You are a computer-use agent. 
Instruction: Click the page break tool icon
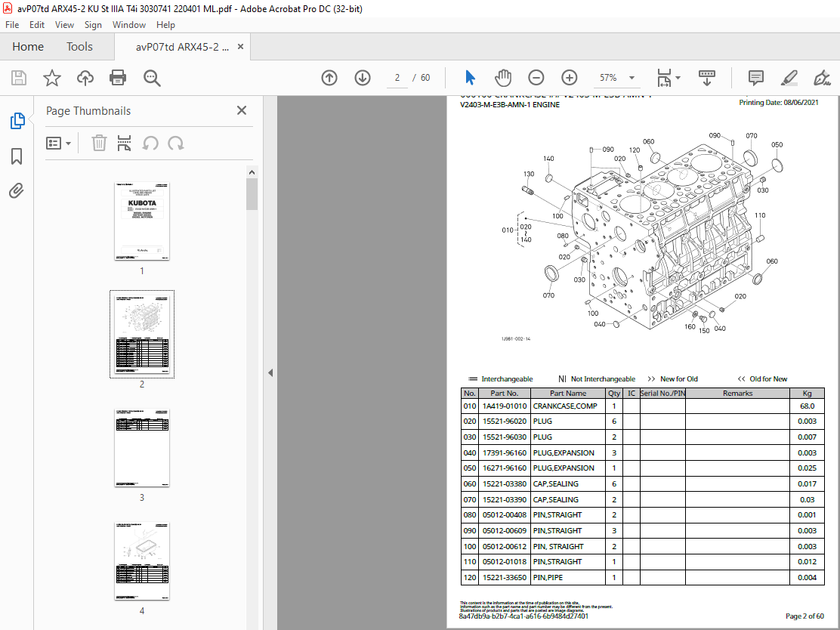click(125, 143)
